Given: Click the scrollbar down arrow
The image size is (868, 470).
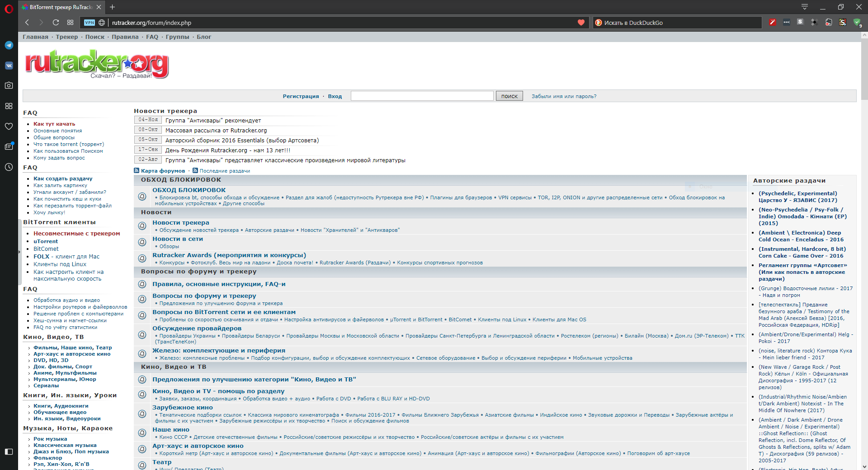Looking at the screenshot, I should (864, 466).
